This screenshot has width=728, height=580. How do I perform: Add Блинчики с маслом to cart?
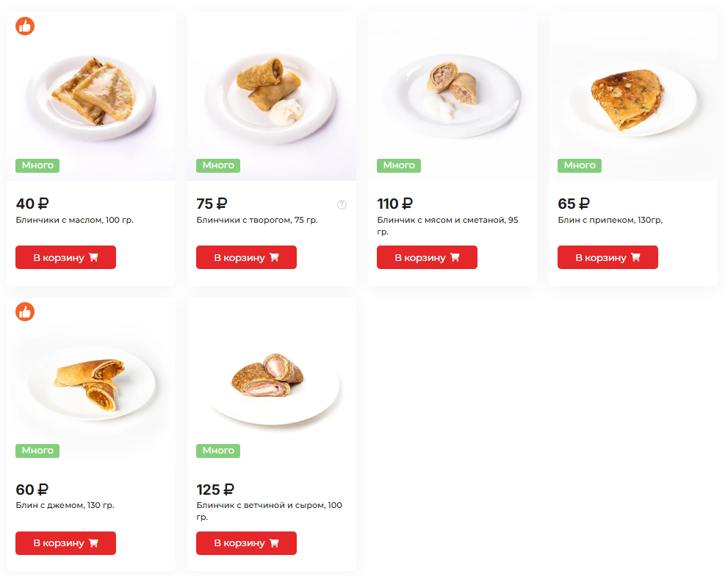click(65, 257)
